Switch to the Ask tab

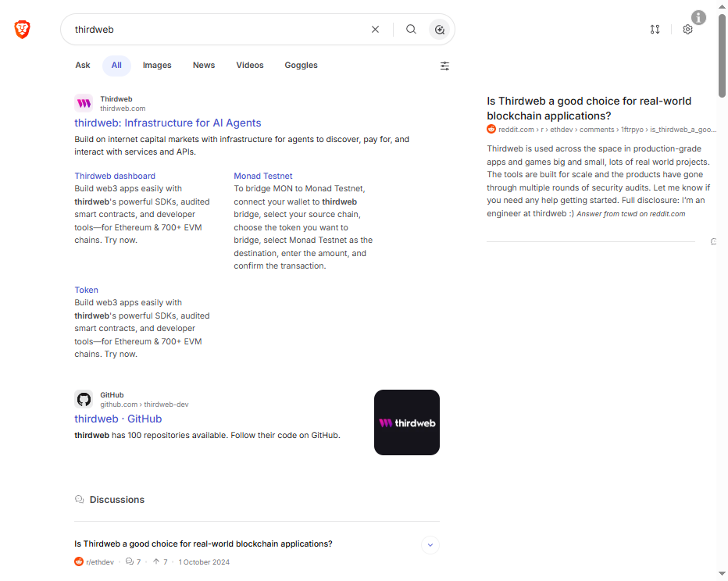point(83,66)
